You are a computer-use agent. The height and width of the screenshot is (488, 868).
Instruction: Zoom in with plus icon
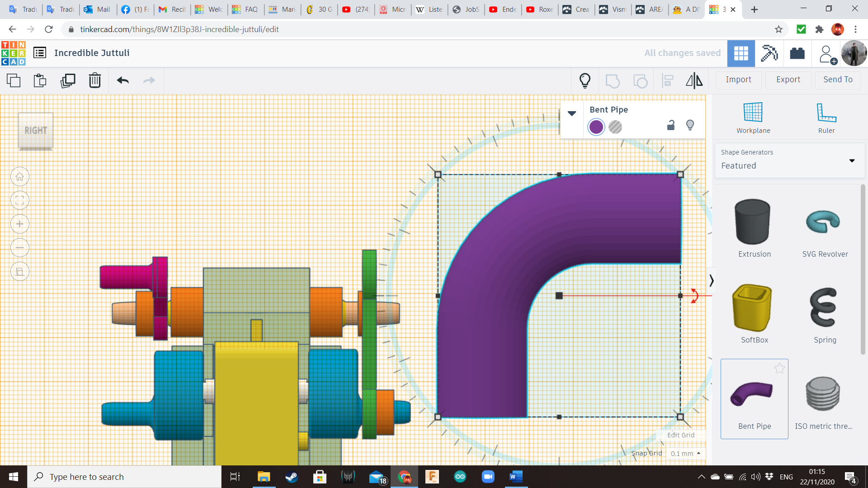click(20, 224)
